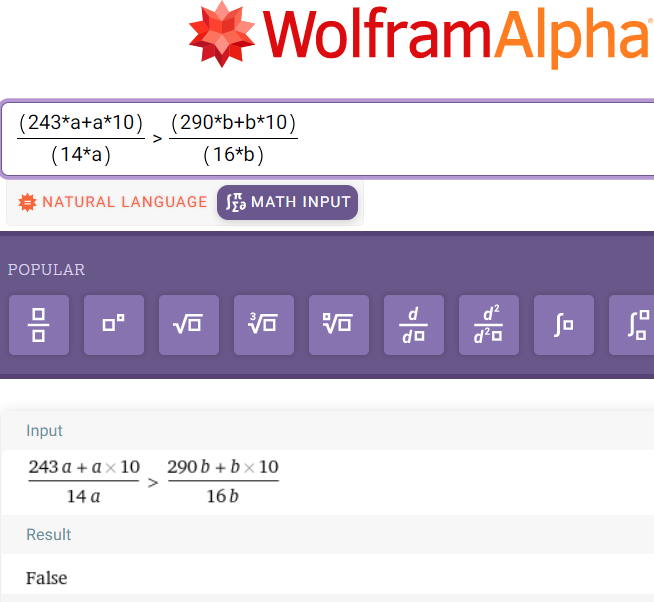Click the Input section header
This screenshot has width=654, height=602.
pyautogui.click(x=44, y=431)
